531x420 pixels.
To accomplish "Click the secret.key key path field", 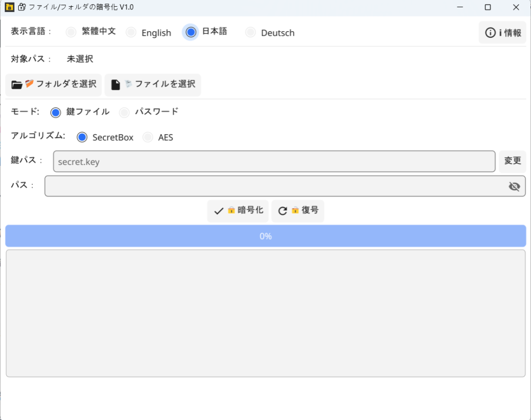I will point(274,162).
